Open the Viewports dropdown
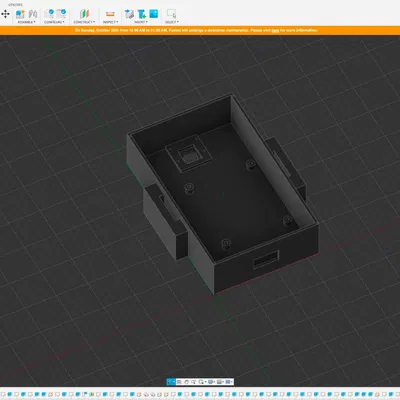The width and height of the screenshot is (400, 400). click(229, 382)
